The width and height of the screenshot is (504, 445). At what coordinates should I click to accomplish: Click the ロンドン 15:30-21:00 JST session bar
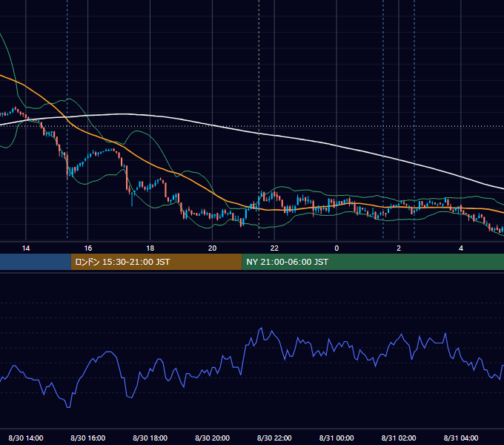(156, 262)
